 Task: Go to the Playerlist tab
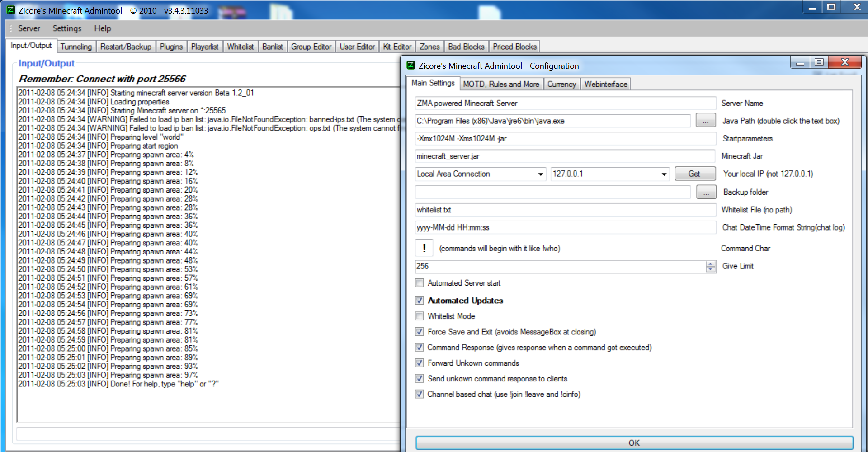click(205, 47)
